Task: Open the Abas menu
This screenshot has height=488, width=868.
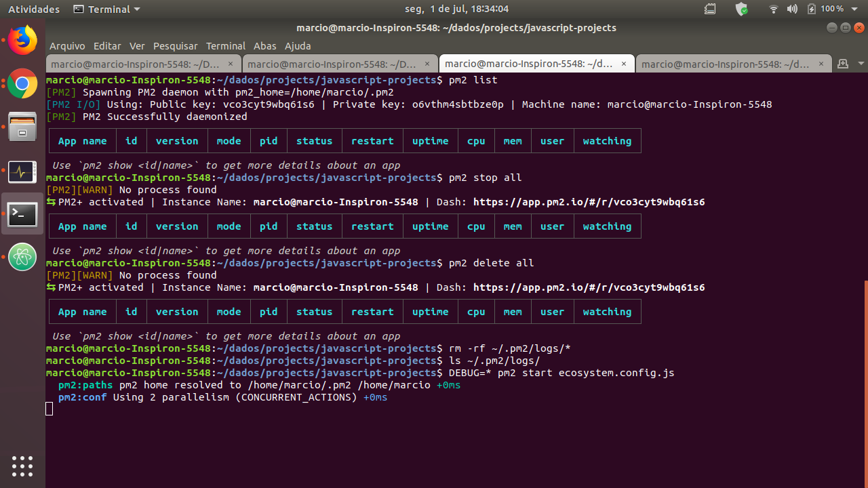Action: pos(264,46)
